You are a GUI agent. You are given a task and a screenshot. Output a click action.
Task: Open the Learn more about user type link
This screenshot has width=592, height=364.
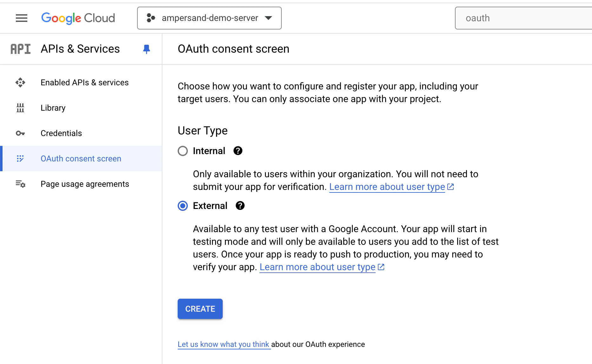[388, 187]
